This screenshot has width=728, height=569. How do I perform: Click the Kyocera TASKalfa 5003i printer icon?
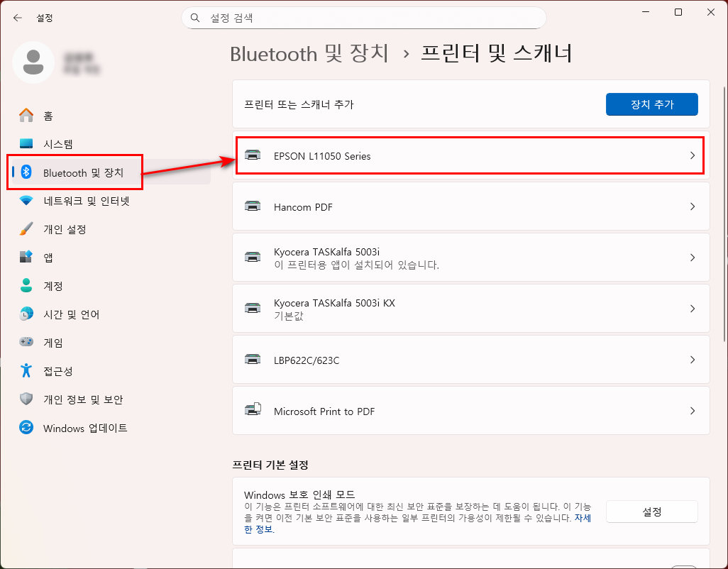[253, 258]
